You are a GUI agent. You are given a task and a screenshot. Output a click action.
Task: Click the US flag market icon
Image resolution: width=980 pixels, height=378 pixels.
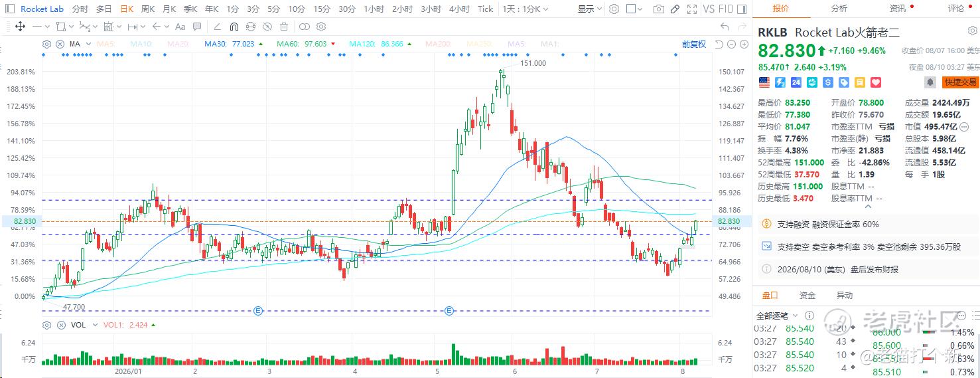(764, 82)
